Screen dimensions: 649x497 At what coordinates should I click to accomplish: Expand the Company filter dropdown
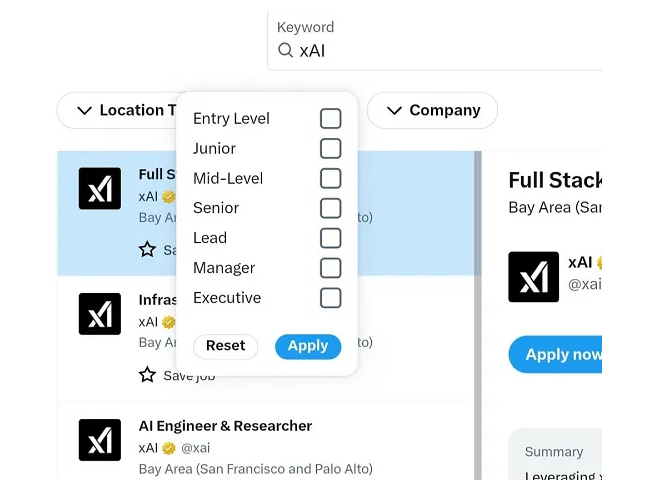(432, 110)
